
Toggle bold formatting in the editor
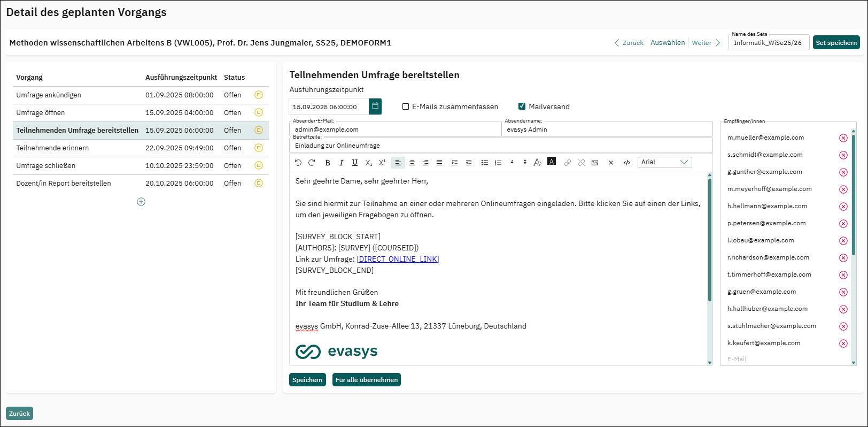click(x=328, y=163)
